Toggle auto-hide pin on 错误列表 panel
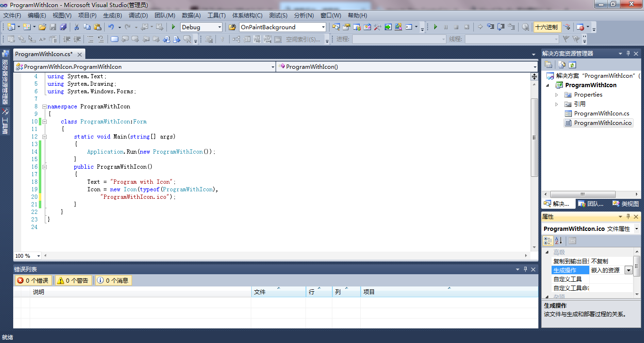Viewport: 644px width, 343px height. (x=526, y=269)
